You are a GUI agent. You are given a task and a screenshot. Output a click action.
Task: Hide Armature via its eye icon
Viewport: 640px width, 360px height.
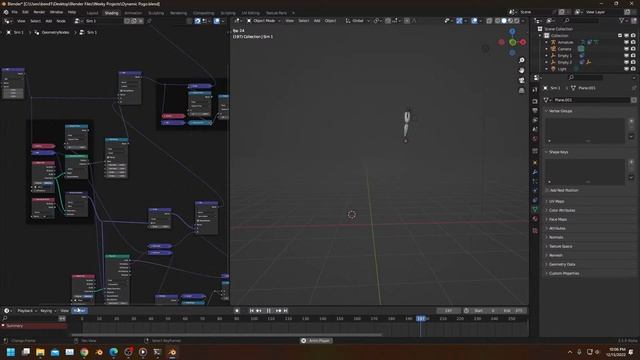coord(627,42)
